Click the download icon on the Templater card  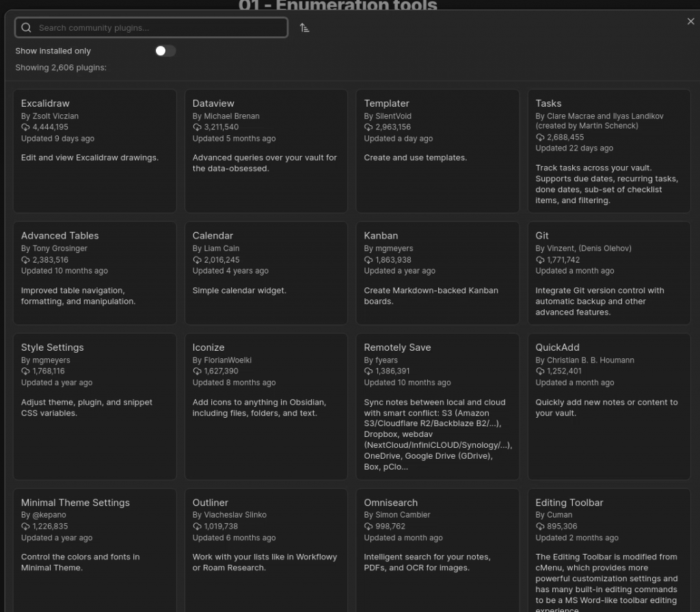pos(368,127)
